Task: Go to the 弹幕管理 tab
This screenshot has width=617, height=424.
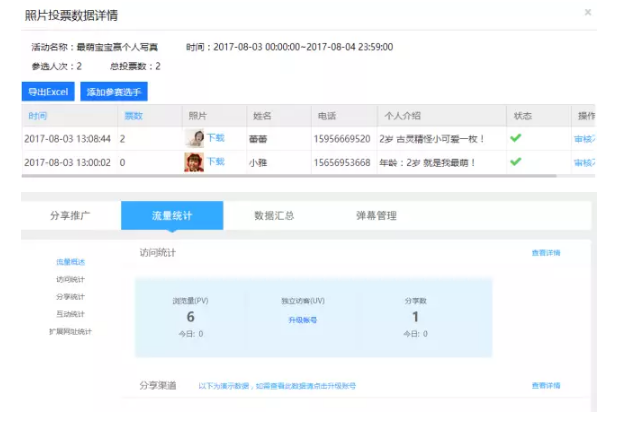Action: 376,216
